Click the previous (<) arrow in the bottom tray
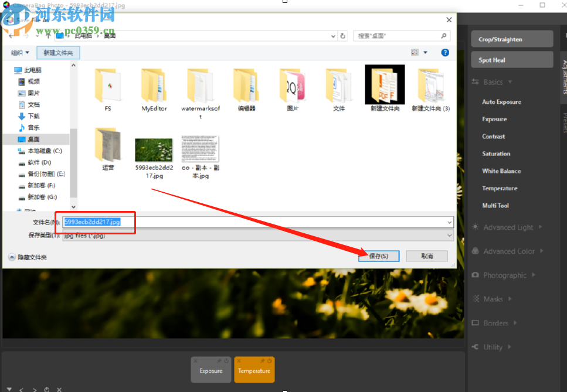Image resolution: width=567 pixels, height=392 pixels. (x=21, y=390)
